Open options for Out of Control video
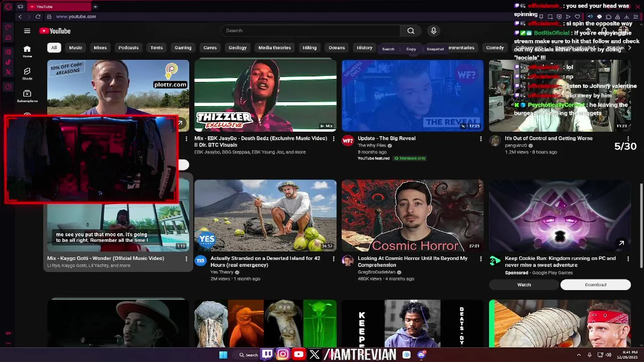The image size is (644, 362). click(628, 139)
